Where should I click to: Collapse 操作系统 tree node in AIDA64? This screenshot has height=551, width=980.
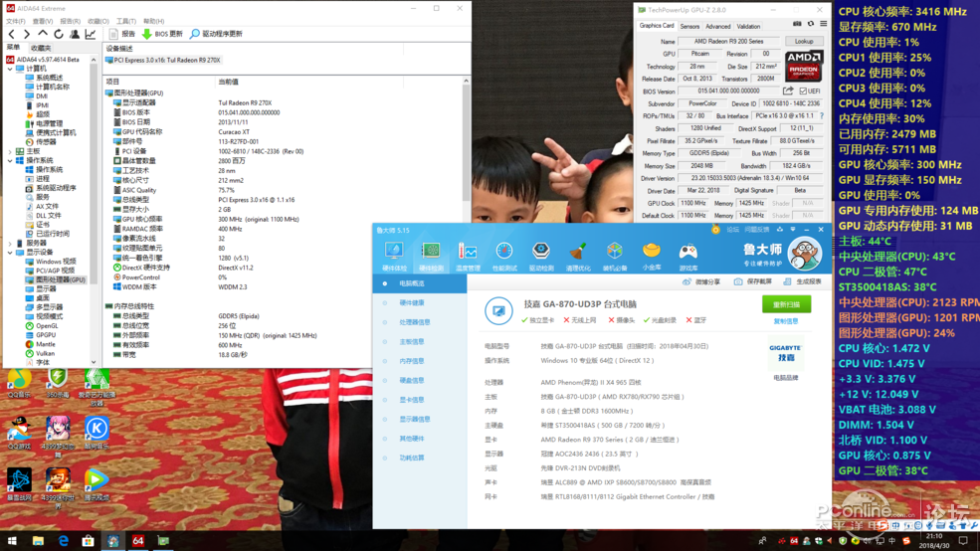coord(11,160)
